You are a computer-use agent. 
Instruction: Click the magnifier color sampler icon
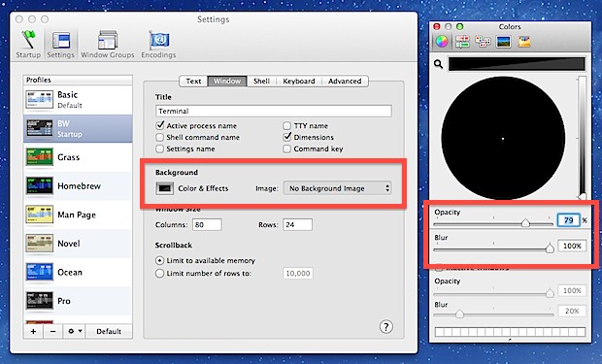(x=439, y=64)
